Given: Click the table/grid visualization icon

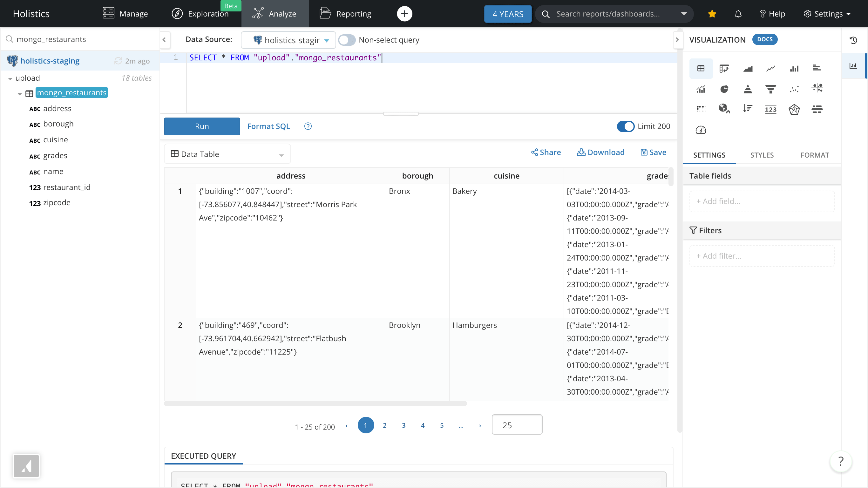Looking at the screenshot, I should pyautogui.click(x=701, y=67).
